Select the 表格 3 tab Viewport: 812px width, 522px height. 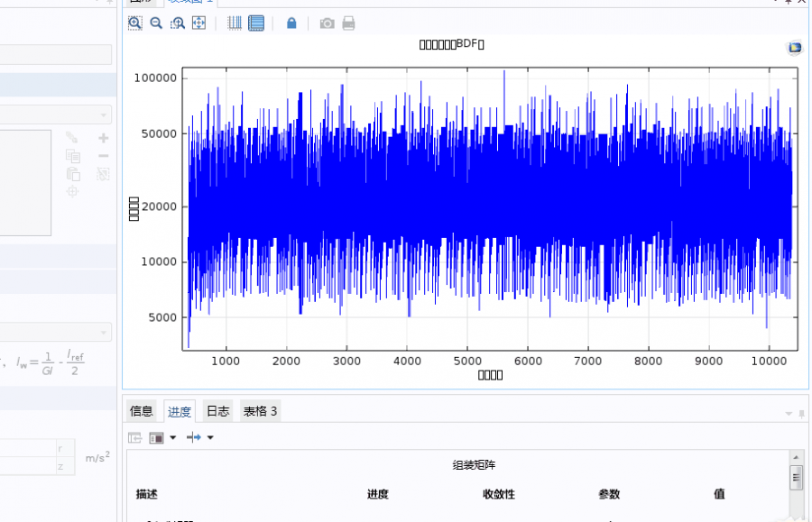260,411
